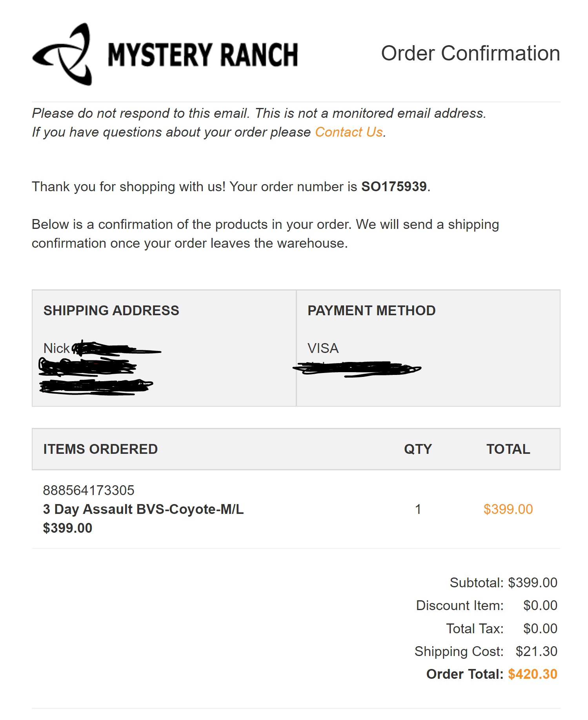Click 3 Day Assault BVS-Coyote-M/L product name
The width and height of the screenshot is (588, 720).
click(x=143, y=509)
